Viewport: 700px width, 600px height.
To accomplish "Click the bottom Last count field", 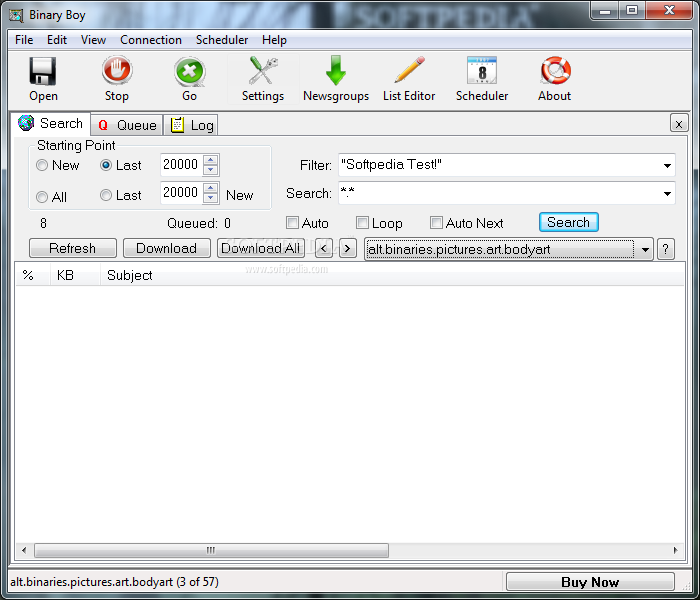I will pos(181,193).
